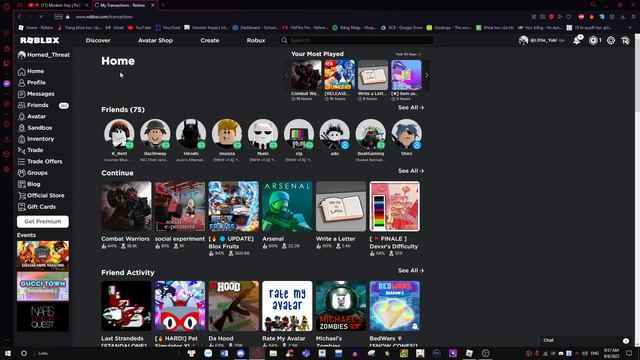The width and height of the screenshot is (640, 360).
Task: Open the Discover menu
Action: (98, 40)
